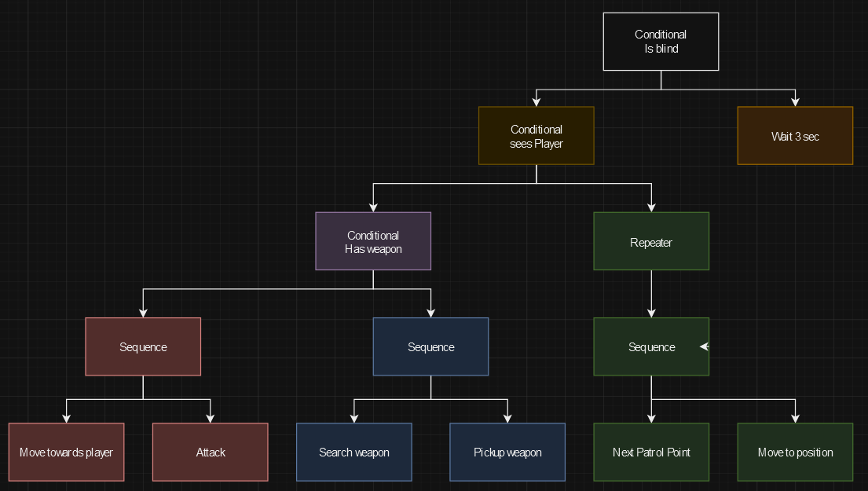
Task: Select the green Repeater node
Action: pyautogui.click(x=650, y=241)
